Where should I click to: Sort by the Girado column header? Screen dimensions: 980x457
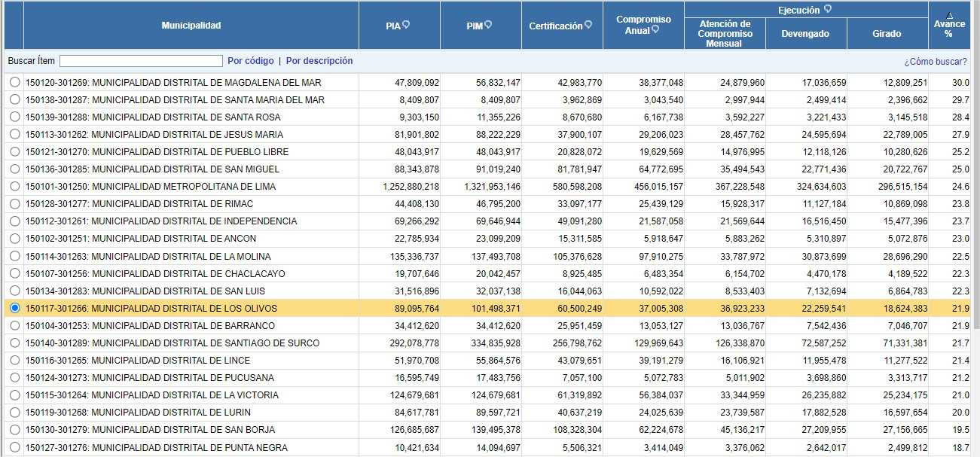click(887, 34)
